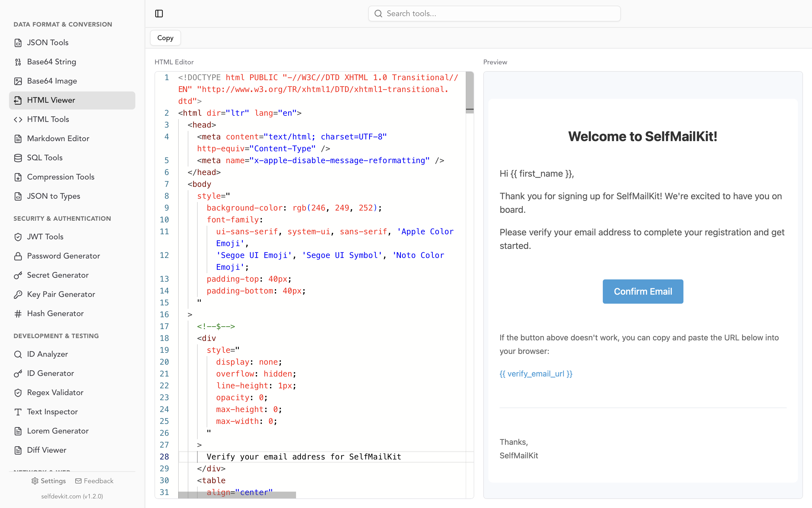812x508 pixels.
Task: Open Text Inspector
Action: [x=72, y=411]
